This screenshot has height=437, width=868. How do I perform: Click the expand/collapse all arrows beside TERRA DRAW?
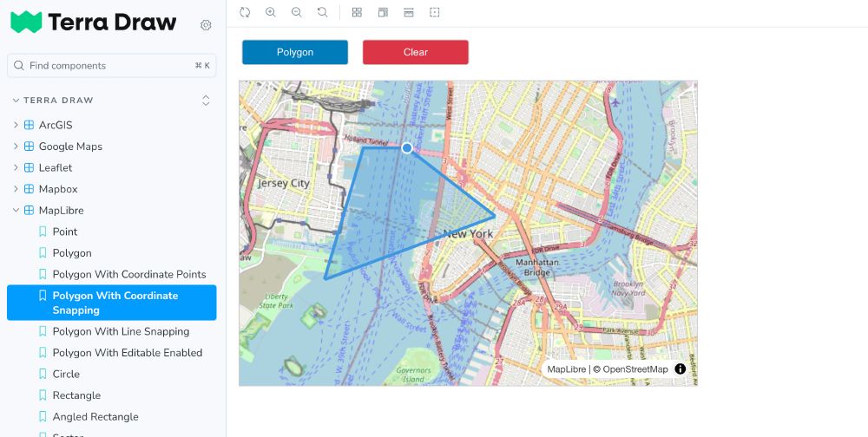(x=206, y=100)
